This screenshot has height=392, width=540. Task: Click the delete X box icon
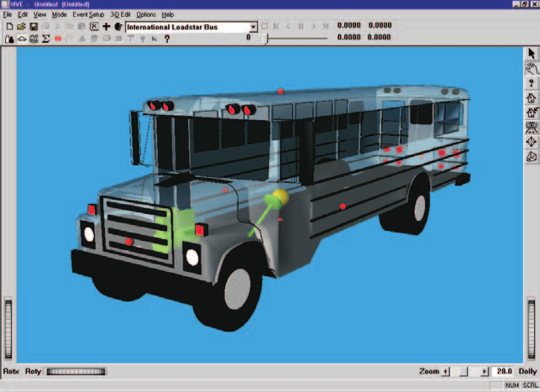click(94, 27)
